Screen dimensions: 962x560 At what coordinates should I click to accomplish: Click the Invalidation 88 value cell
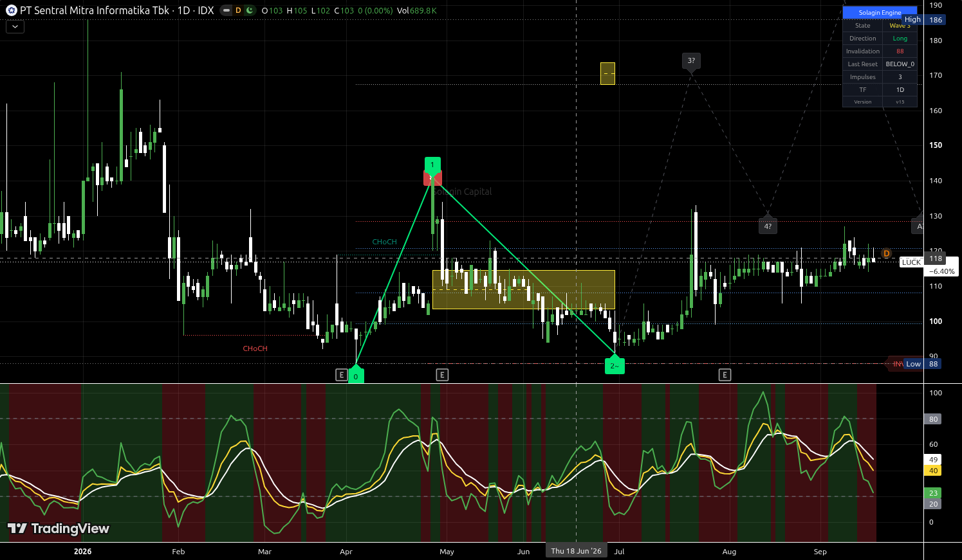(x=900, y=51)
